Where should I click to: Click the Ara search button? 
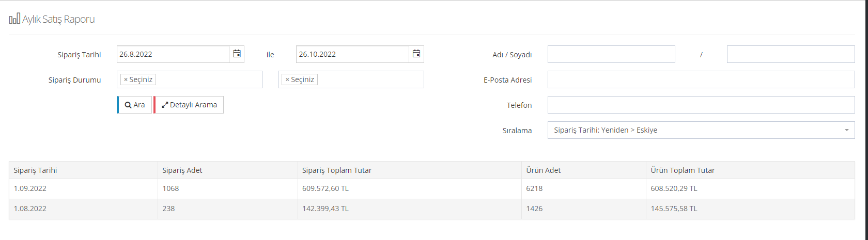tap(134, 105)
